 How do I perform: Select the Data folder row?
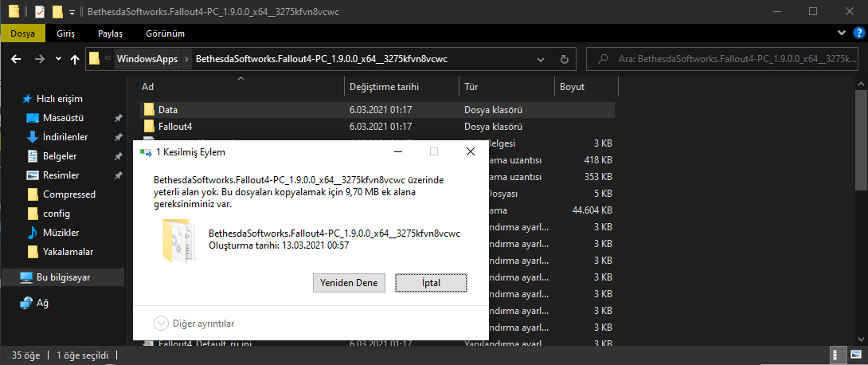tap(376, 110)
